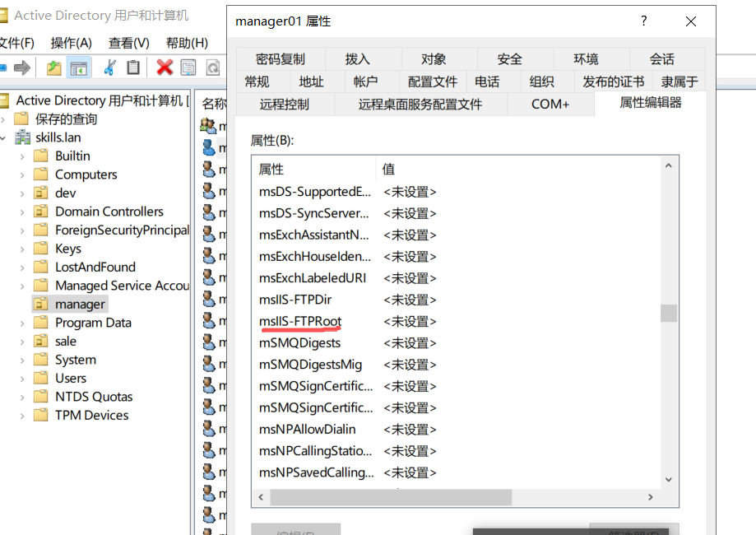Open the 隶属于 tab
This screenshot has width=756, height=535.
coord(679,81)
